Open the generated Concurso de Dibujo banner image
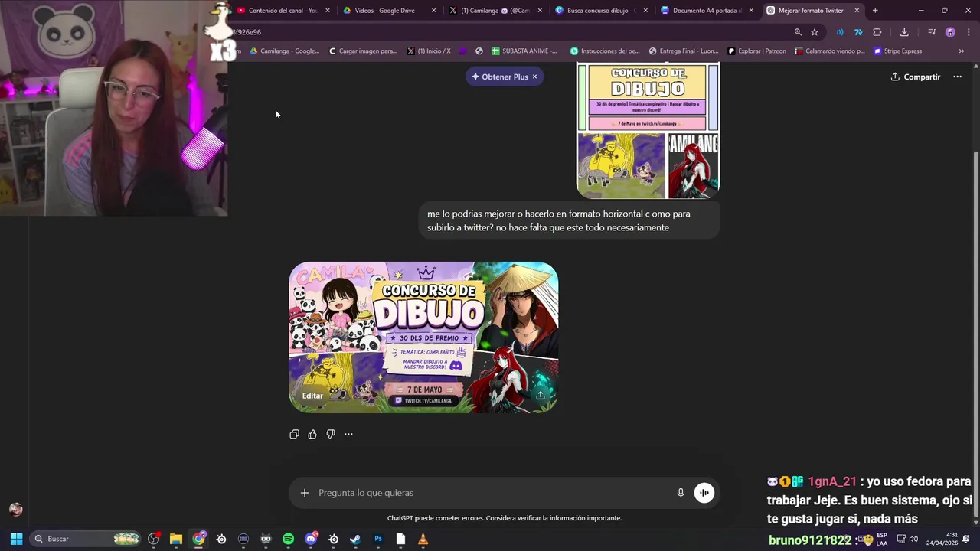This screenshot has height=551, width=980. tap(423, 337)
